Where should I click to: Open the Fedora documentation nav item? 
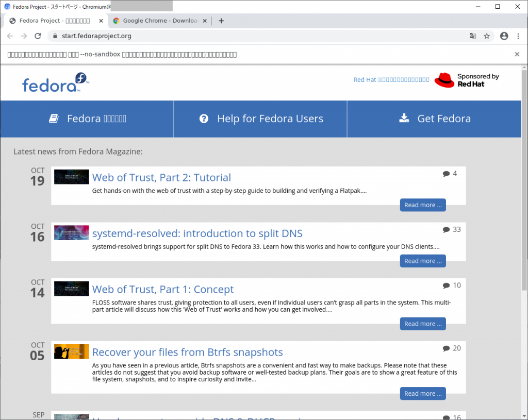click(87, 119)
